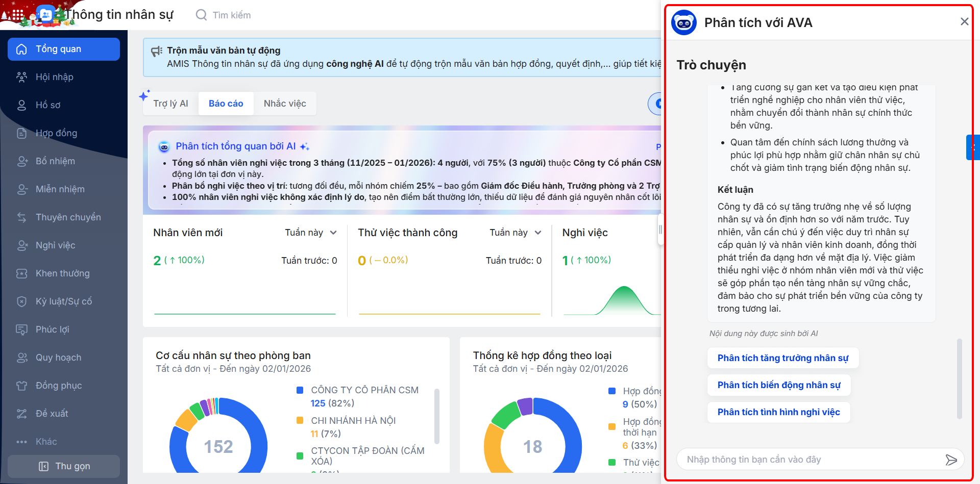Click the AMIS Thông tin nhân sự logo
Image resolution: width=980 pixels, height=484 pixels.
[45, 15]
